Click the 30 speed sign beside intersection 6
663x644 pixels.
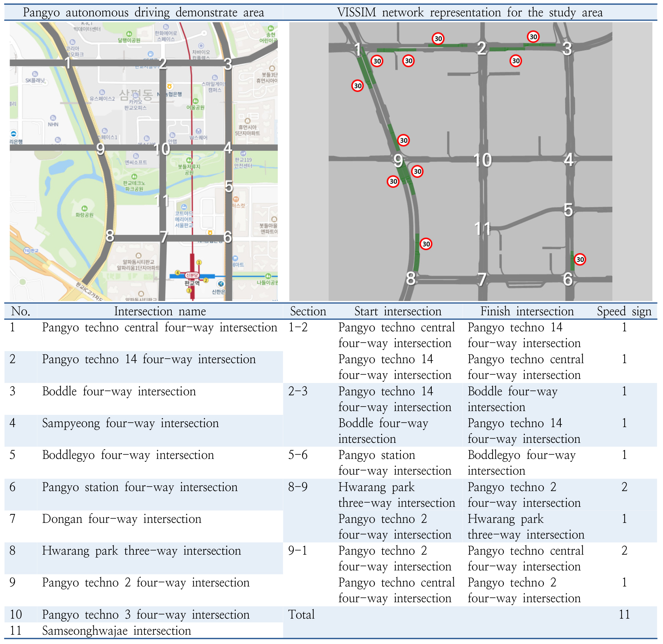(580, 259)
